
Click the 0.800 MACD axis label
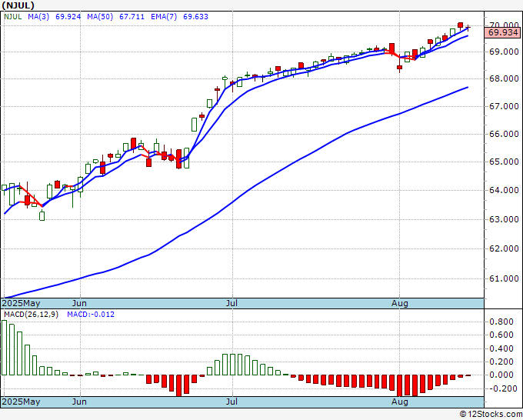[501, 322]
